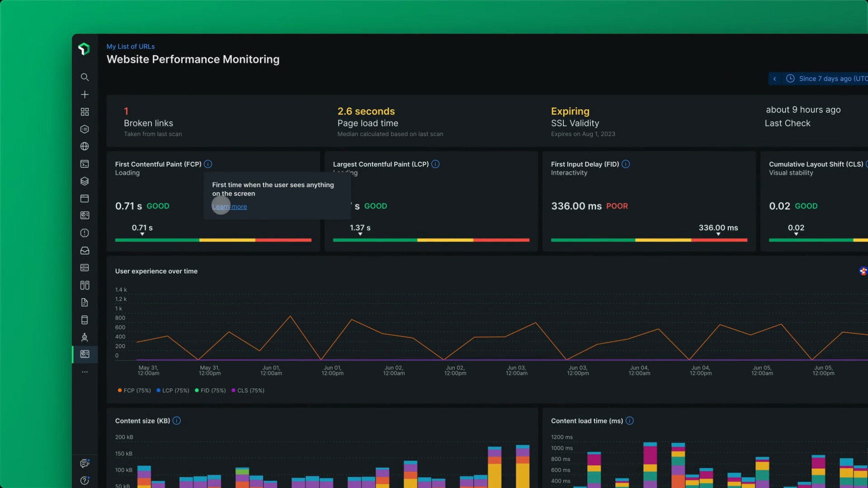Click the Website Performance Monitoring title
This screenshot has height=488, width=868.
(193, 59)
